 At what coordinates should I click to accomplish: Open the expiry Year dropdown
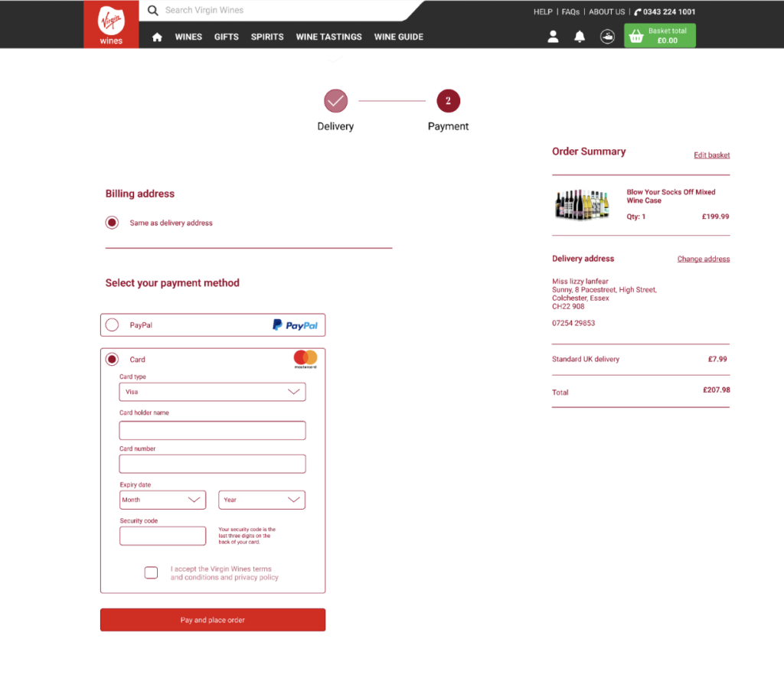pyautogui.click(x=262, y=500)
